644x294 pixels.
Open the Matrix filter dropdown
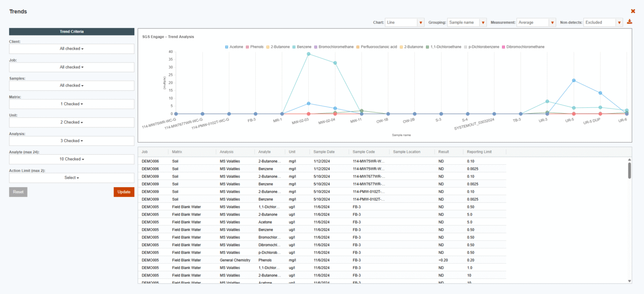(72, 104)
